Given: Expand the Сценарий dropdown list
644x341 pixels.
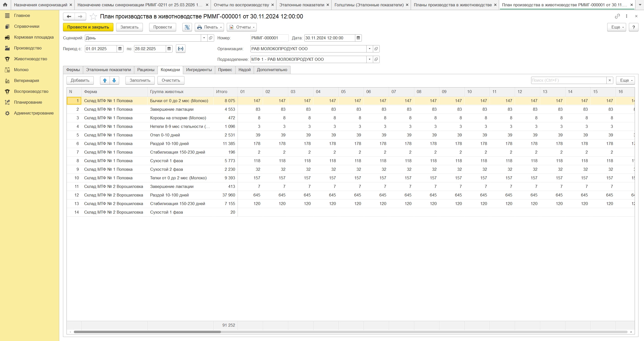Looking at the screenshot, I should (x=204, y=38).
